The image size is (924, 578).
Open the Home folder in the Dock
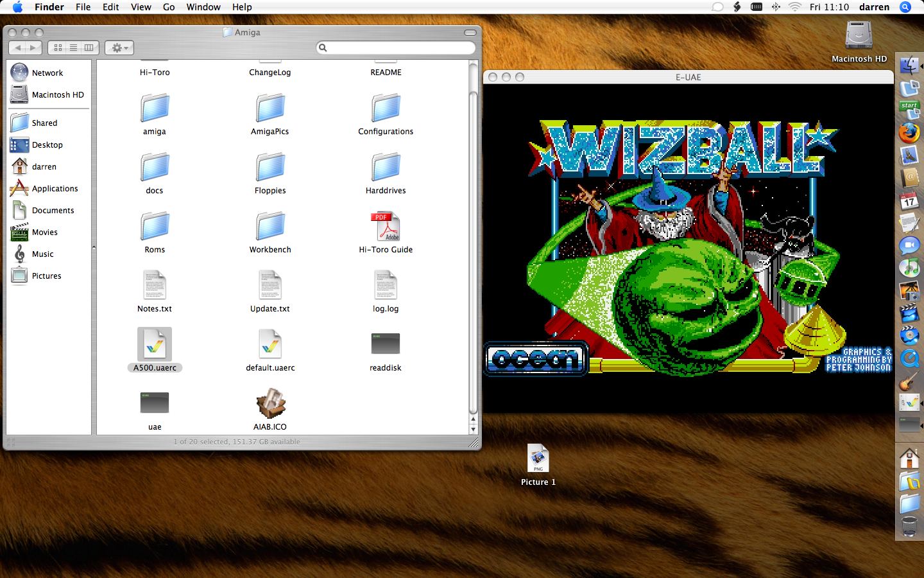(909, 459)
